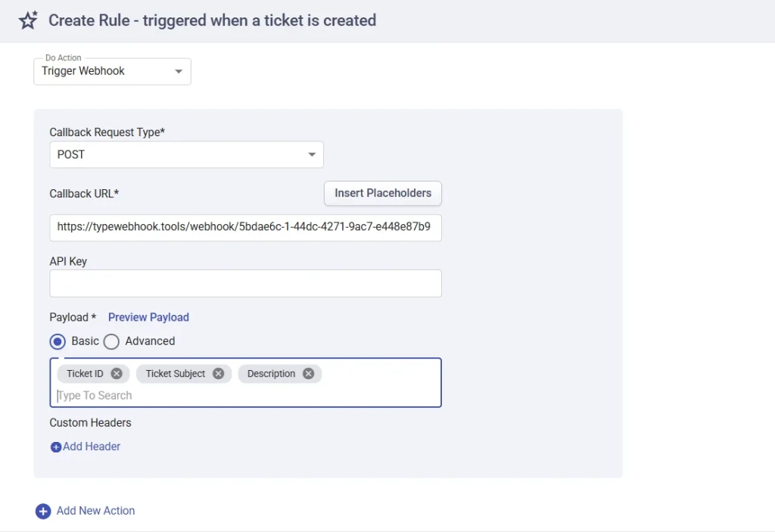Select the Advanced payload radio button

coord(111,341)
